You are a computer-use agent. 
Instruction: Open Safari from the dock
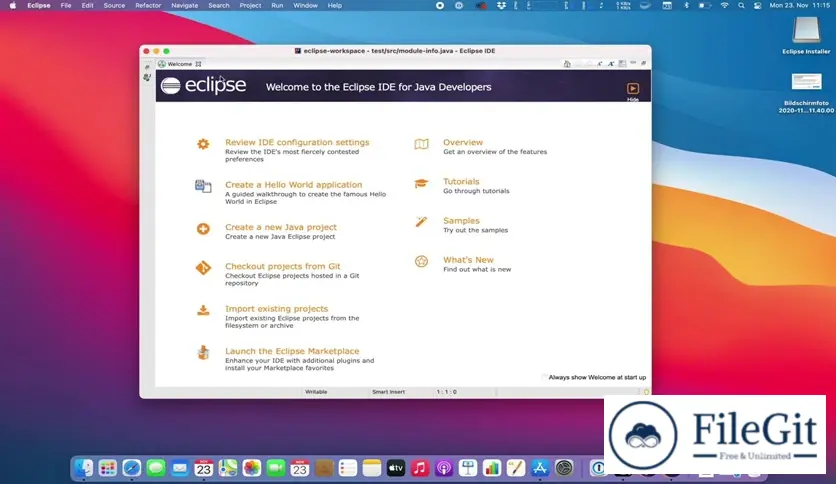(132, 468)
